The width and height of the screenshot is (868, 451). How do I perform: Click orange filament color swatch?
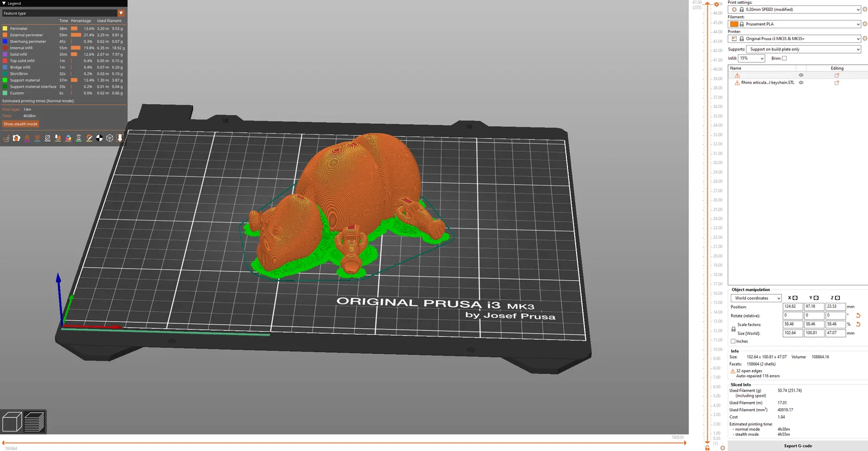click(734, 24)
